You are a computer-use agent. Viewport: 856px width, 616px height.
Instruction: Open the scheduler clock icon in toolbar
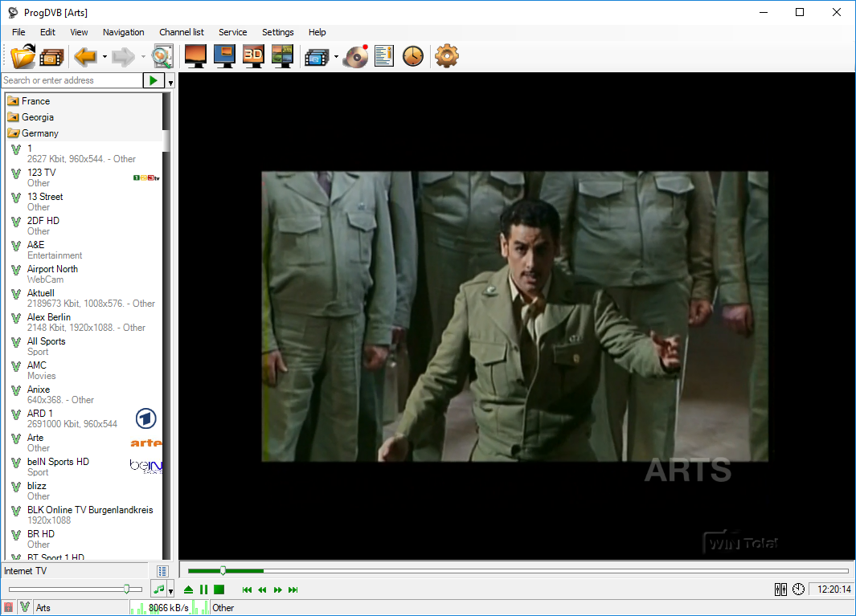[x=413, y=56]
